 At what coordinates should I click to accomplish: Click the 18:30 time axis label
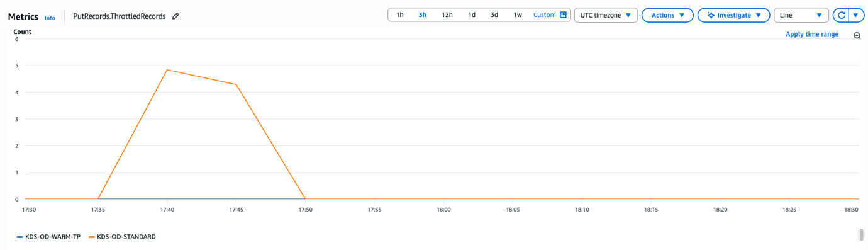[851, 210]
